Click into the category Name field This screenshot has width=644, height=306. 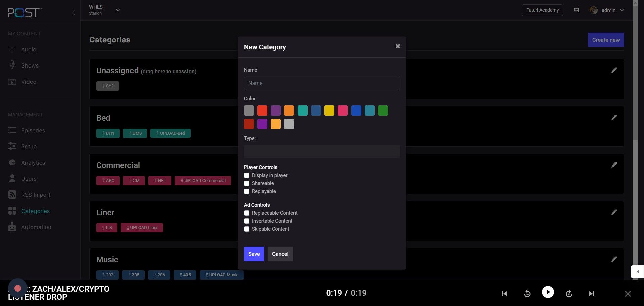tap(322, 83)
